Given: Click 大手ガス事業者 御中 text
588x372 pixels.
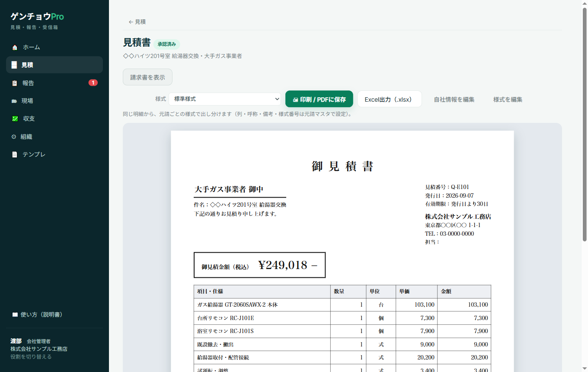Looking at the screenshot, I should point(229,189).
